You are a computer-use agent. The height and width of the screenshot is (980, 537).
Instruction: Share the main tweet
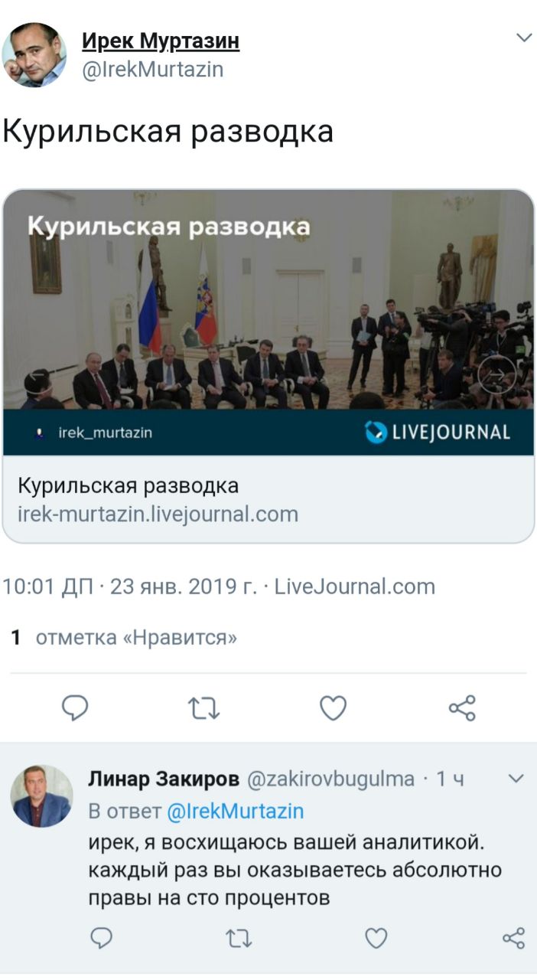pyautogui.click(x=462, y=708)
